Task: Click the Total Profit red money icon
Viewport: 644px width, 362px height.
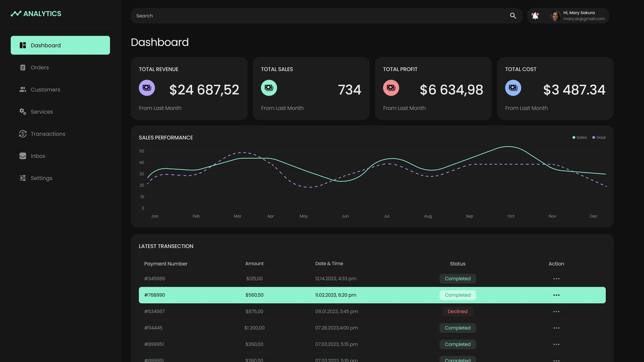Action: 391,88
